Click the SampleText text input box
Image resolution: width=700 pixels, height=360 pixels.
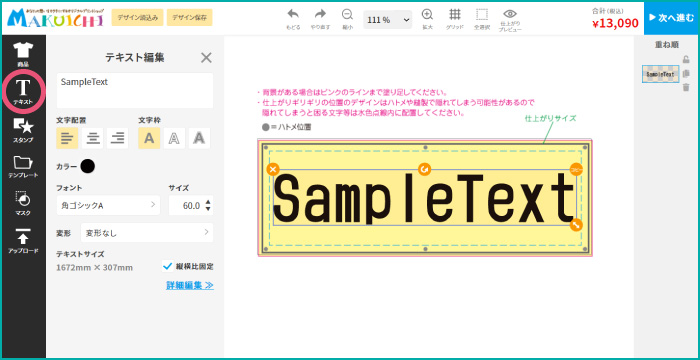tap(134, 90)
